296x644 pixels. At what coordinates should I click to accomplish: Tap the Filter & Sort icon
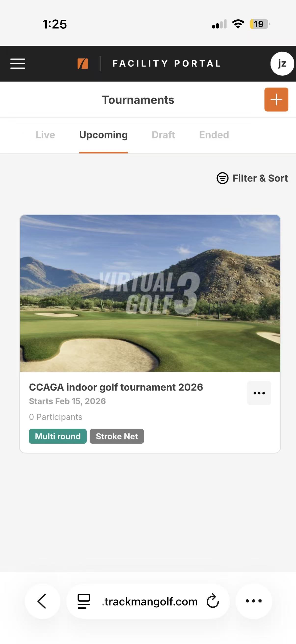coord(222,178)
